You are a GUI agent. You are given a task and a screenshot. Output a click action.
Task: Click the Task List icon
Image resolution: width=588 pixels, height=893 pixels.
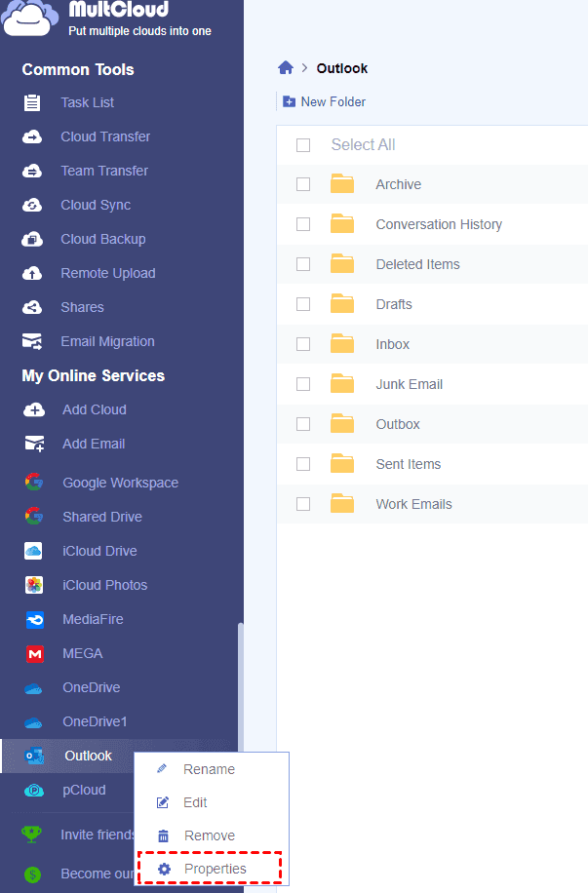click(x=32, y=102)
